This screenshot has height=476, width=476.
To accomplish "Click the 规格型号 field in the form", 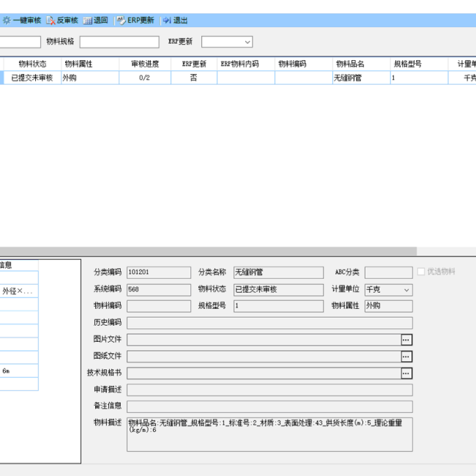I will [278, 306].
